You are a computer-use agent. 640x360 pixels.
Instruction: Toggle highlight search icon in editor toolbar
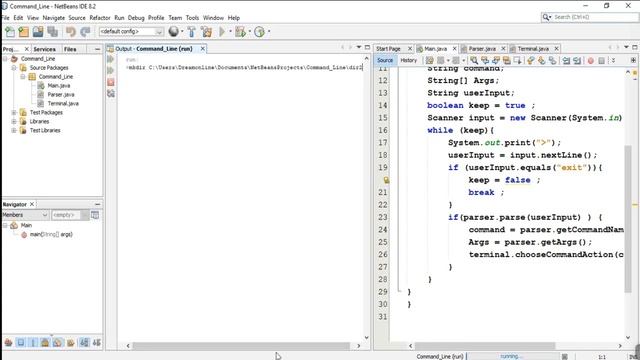point(507,60)
